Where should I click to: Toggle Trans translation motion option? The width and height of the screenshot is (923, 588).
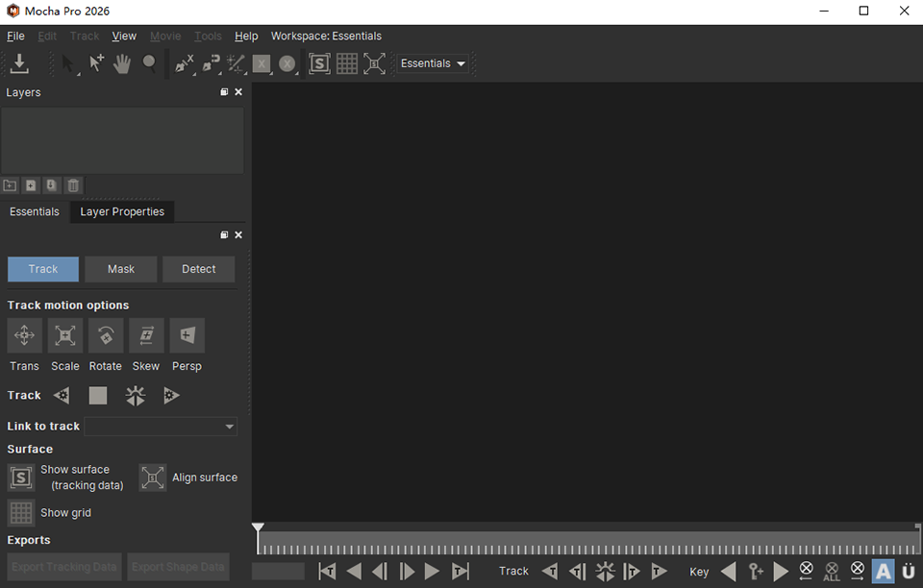point(25,335)
